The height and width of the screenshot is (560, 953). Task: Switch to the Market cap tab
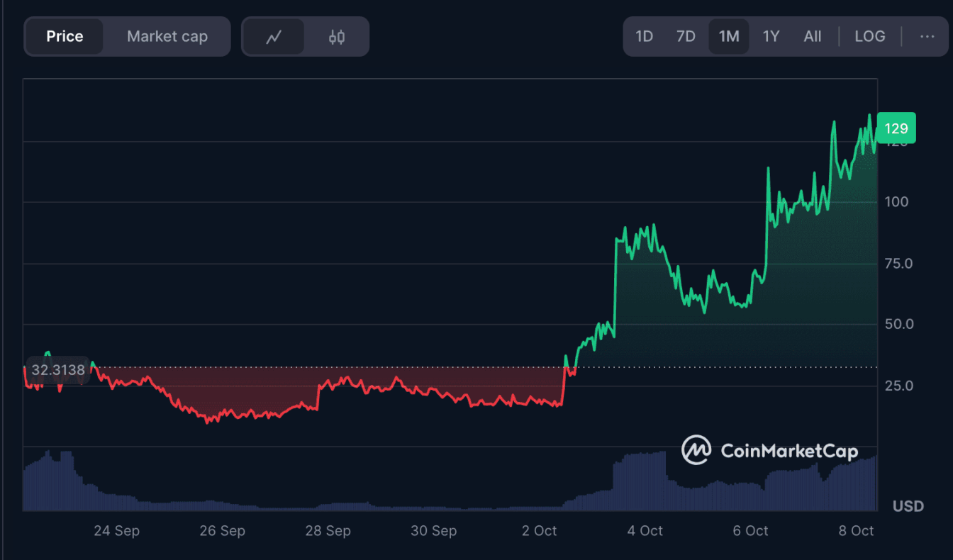167,37
